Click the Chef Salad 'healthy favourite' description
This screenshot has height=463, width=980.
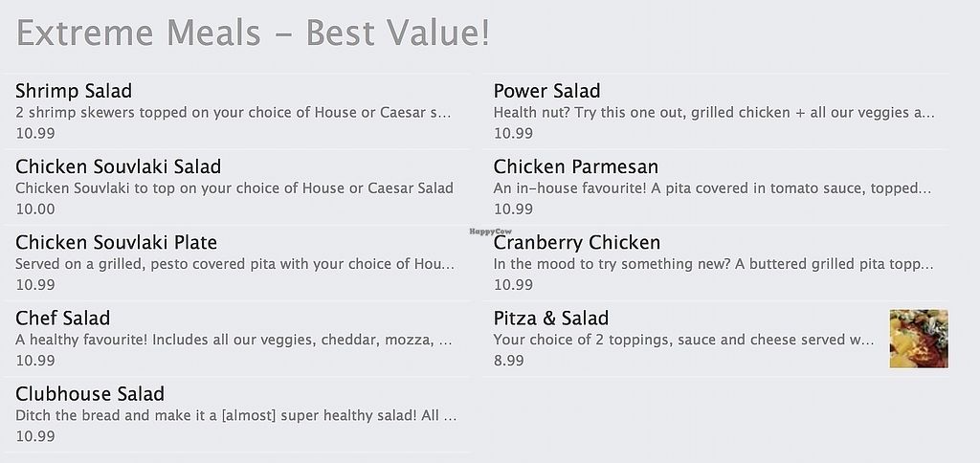pyautogui.click(x=234, y=340)
